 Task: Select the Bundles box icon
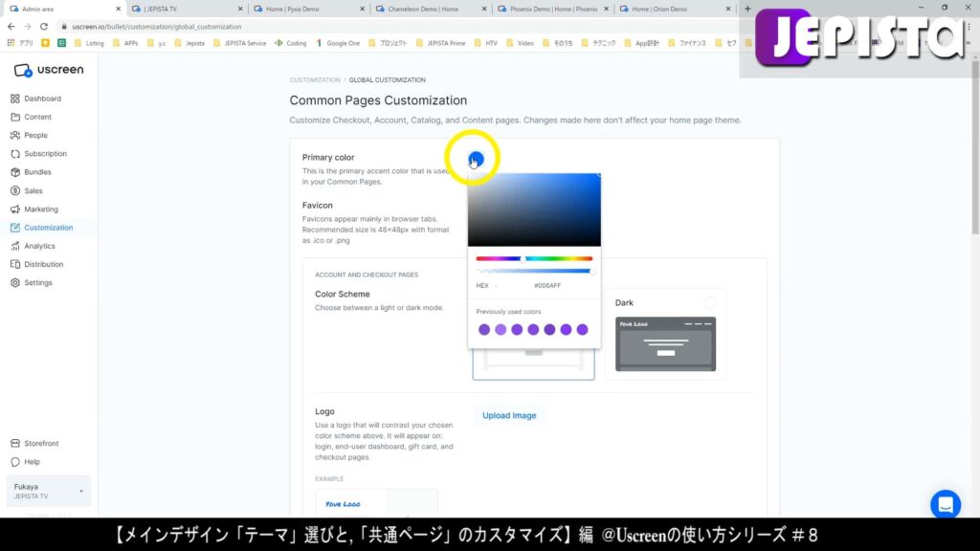point(15,172)
